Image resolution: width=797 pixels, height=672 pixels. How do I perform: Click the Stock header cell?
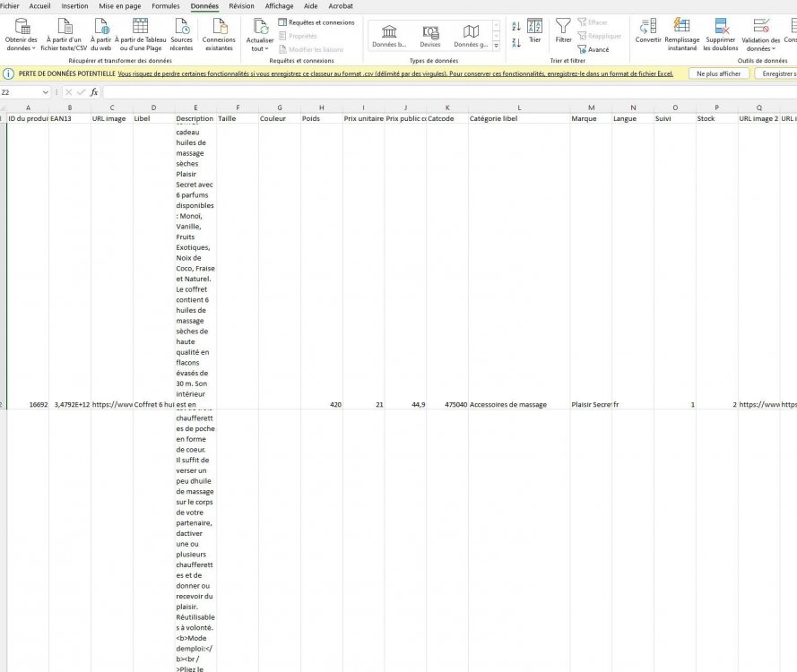coord(716,118)
